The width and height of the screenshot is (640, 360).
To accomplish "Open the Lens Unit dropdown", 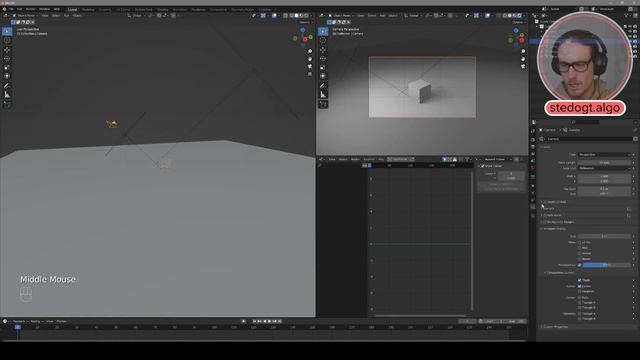I will (604, 168).
